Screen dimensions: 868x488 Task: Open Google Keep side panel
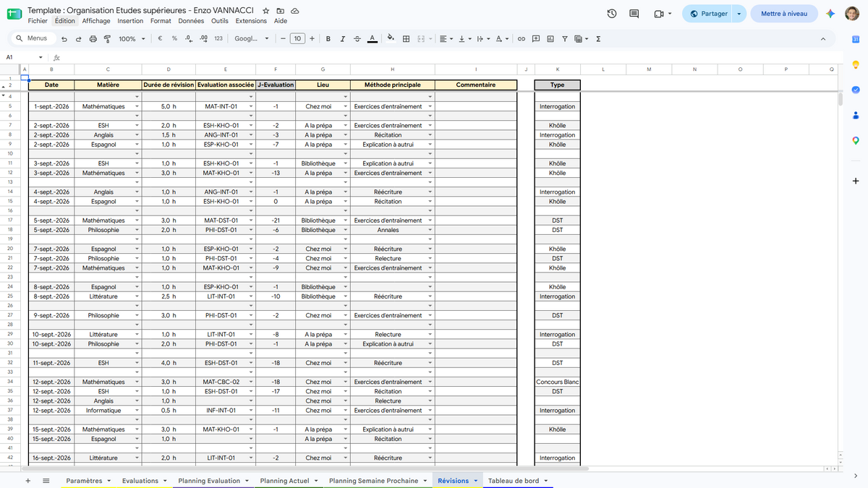pyautogui.click(x=856, y=65)
